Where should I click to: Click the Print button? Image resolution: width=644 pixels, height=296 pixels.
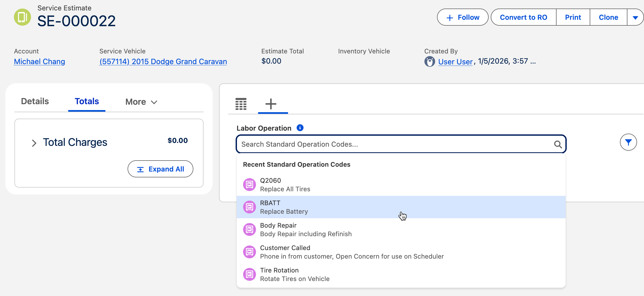[x=573, y=17]
